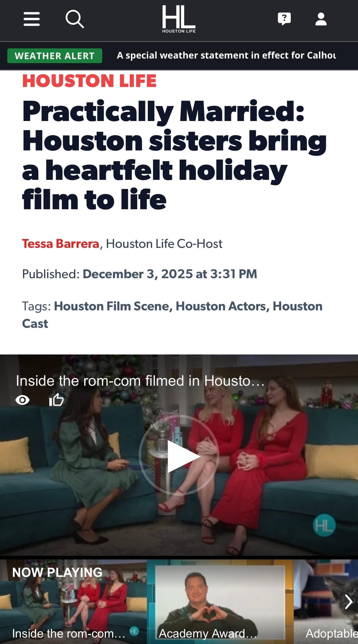
Task: Open author Tessa Barrera's page
Action: click(x=61, y=244)
